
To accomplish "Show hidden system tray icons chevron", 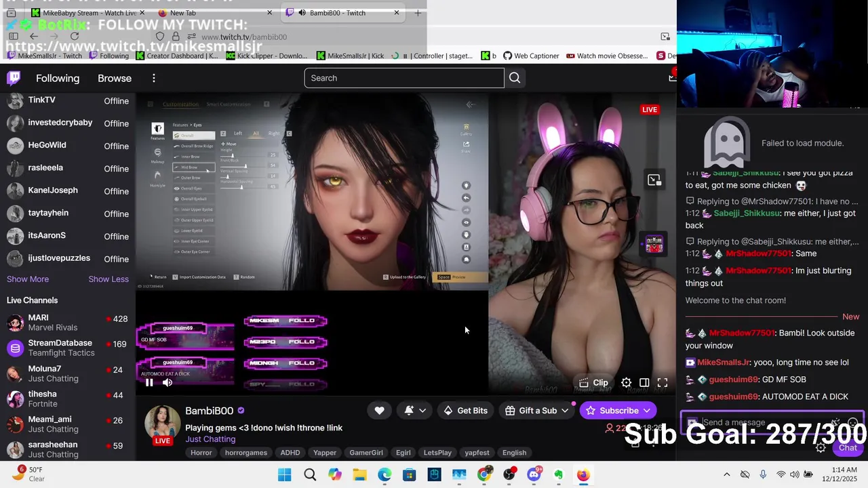I will pos(727,474).
